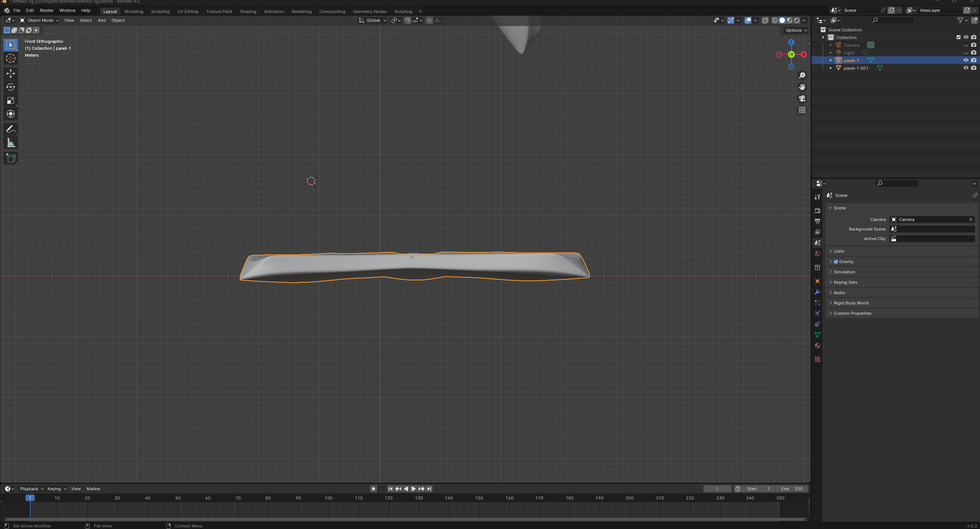Select the Move tool

tap(11, 73)
